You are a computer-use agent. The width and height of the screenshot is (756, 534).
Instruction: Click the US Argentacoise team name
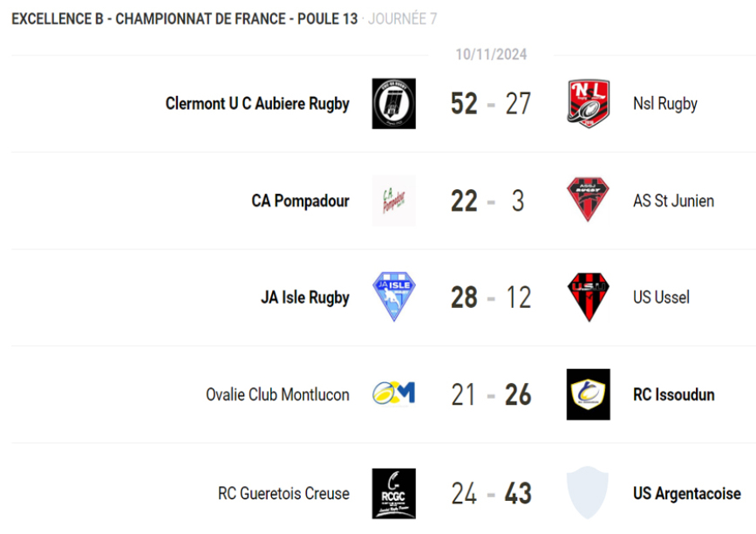coord(686,493)
